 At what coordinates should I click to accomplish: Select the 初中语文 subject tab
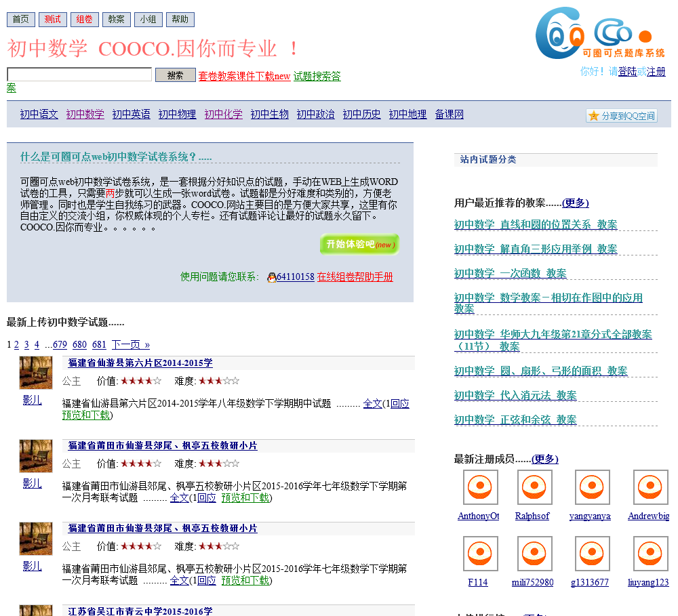[39, 114]
